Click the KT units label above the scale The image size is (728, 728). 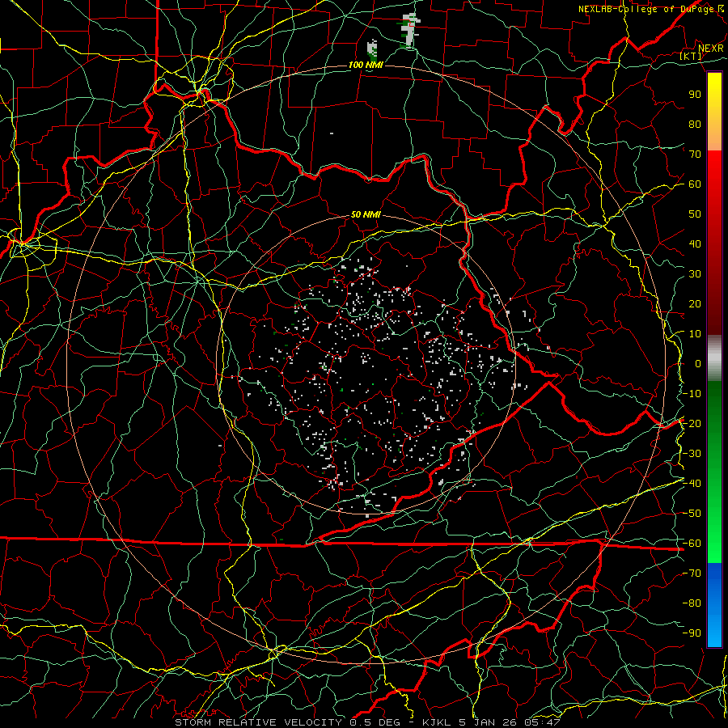pos(691,56)
